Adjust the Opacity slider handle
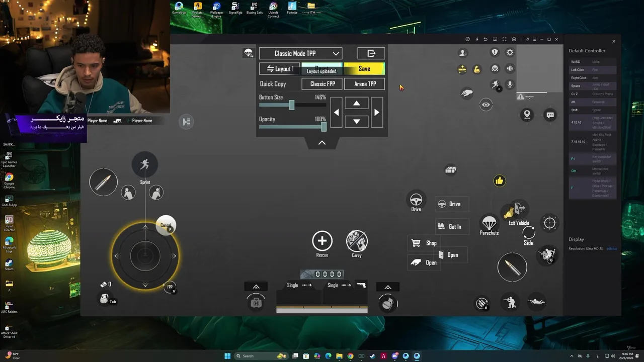The image size is (644, 362). click(324, 127)
